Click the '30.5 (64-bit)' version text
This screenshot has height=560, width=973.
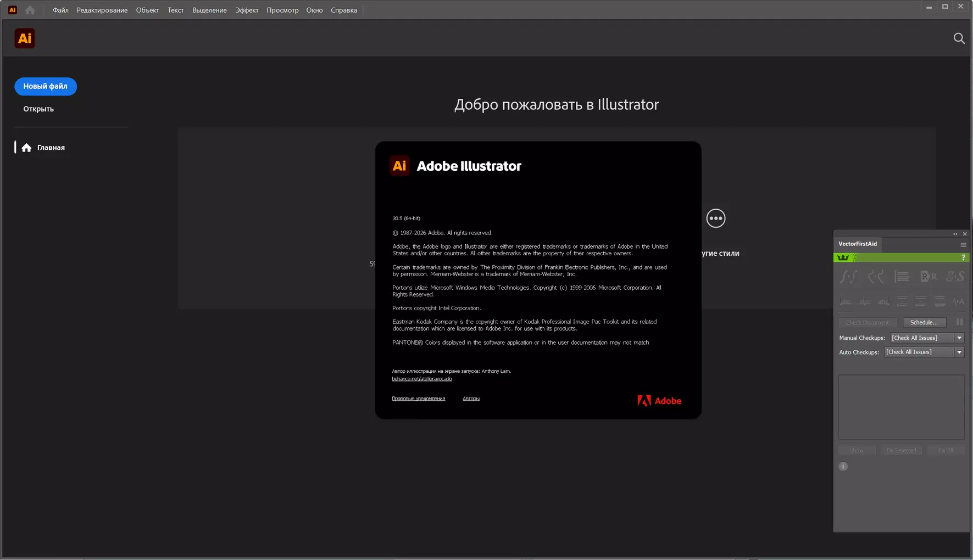coord(407,219)
